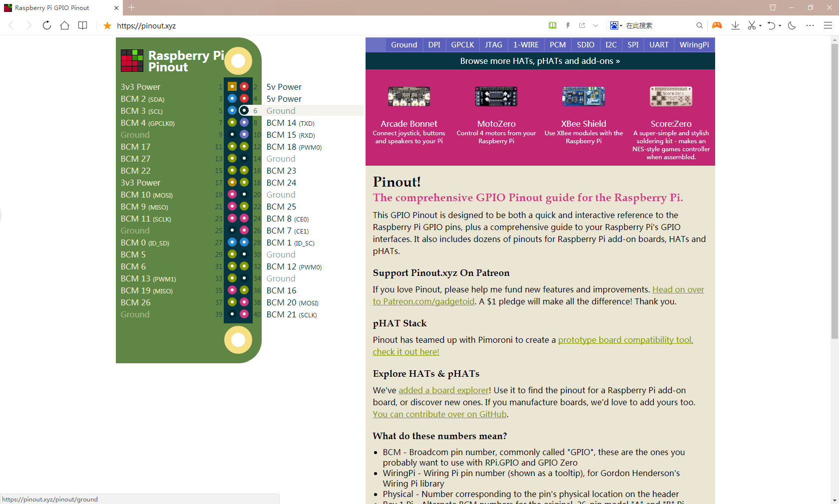
Task: Open the three-dot more menu
Action: tap(810, 25)
